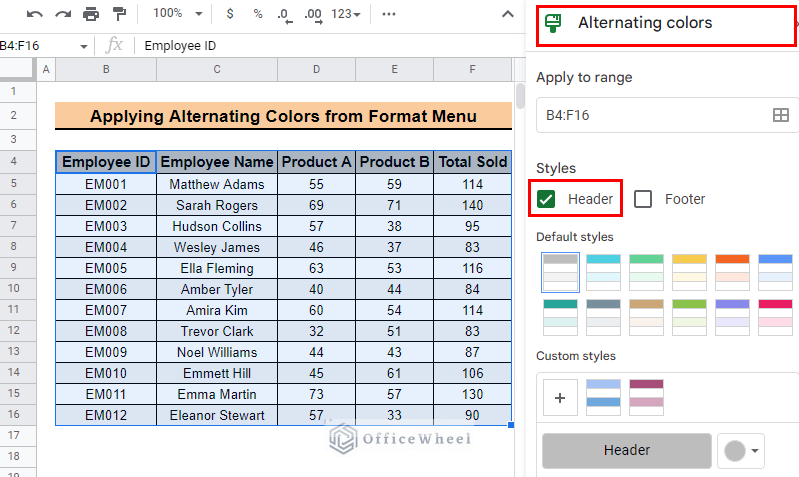Select the orange default style swatch
Viewport: 799px width, 477px height.
point(732,272)
